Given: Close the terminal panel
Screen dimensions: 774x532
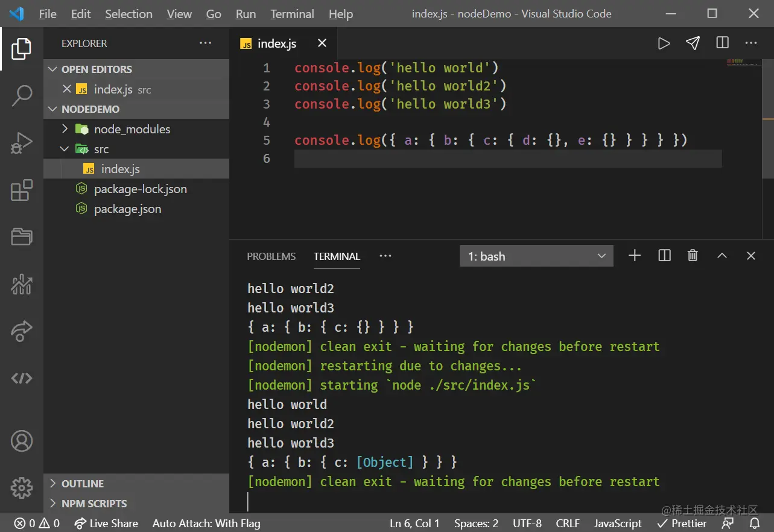Looking at the screenshot, I should [x=751, y=256].
